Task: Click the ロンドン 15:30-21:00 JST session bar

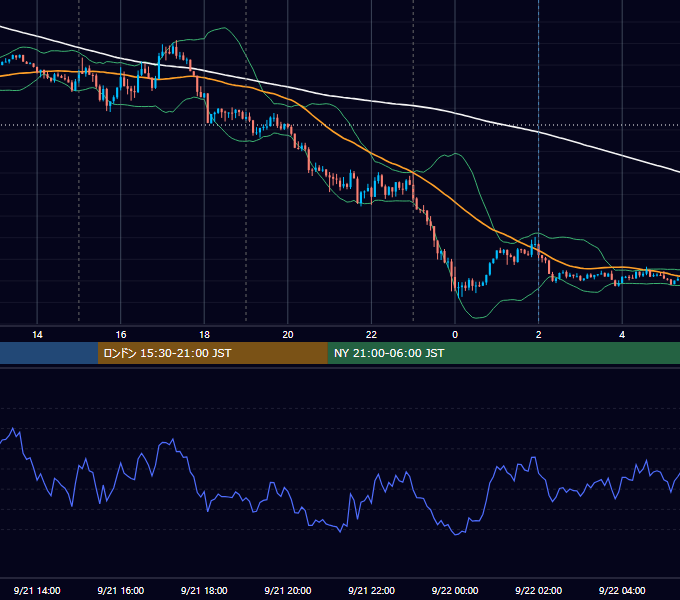Action: click(x=212, y=353)
